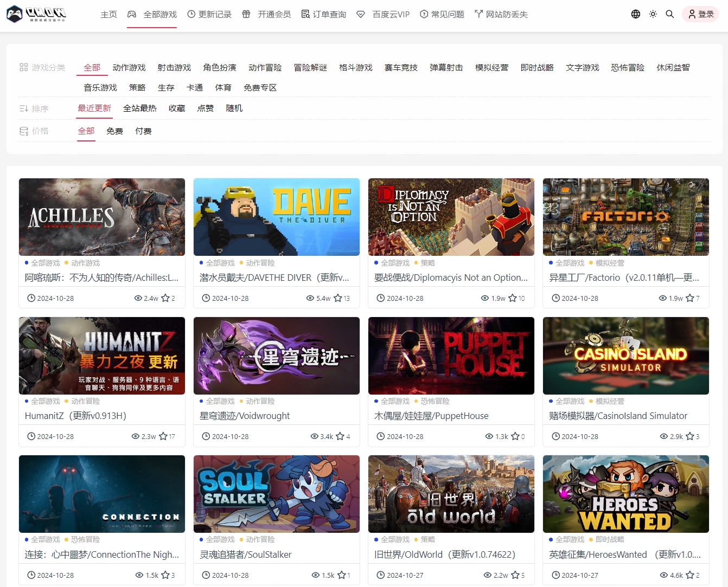
Task: Click the star icon on the OldWorld card
Action: [x=515, y=575]
